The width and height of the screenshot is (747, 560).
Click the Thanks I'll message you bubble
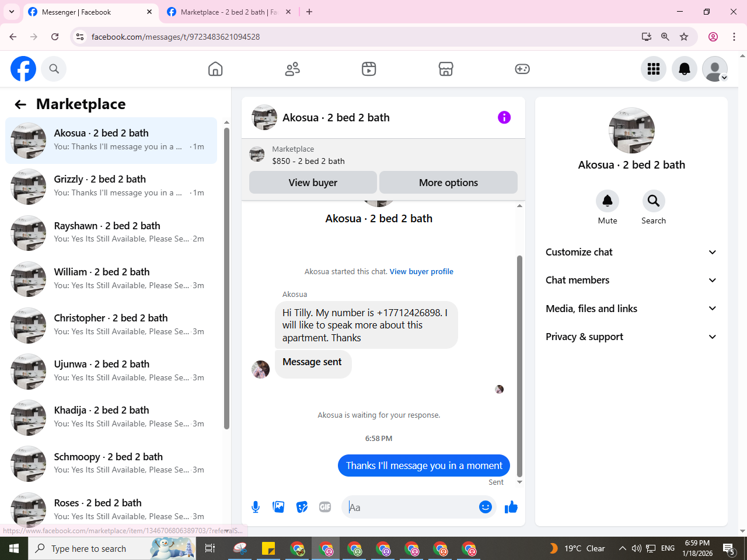point(424,466)
